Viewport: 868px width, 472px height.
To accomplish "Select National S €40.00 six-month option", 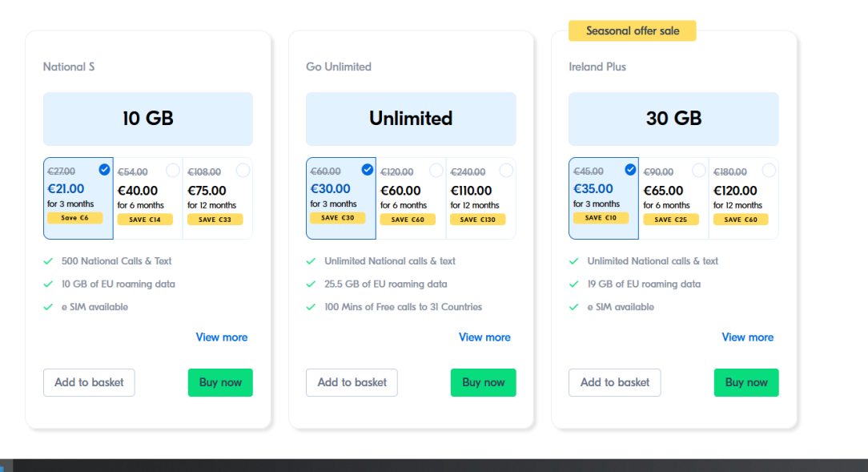I will point(148,197).
